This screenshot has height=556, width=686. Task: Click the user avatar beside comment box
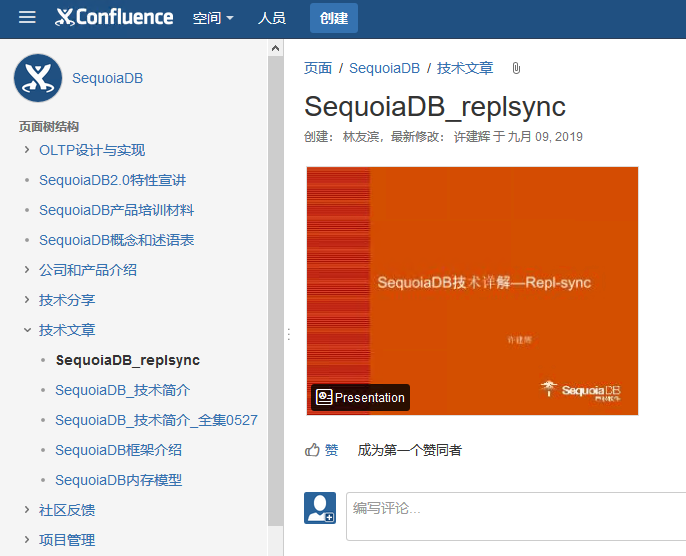(320, 508)
